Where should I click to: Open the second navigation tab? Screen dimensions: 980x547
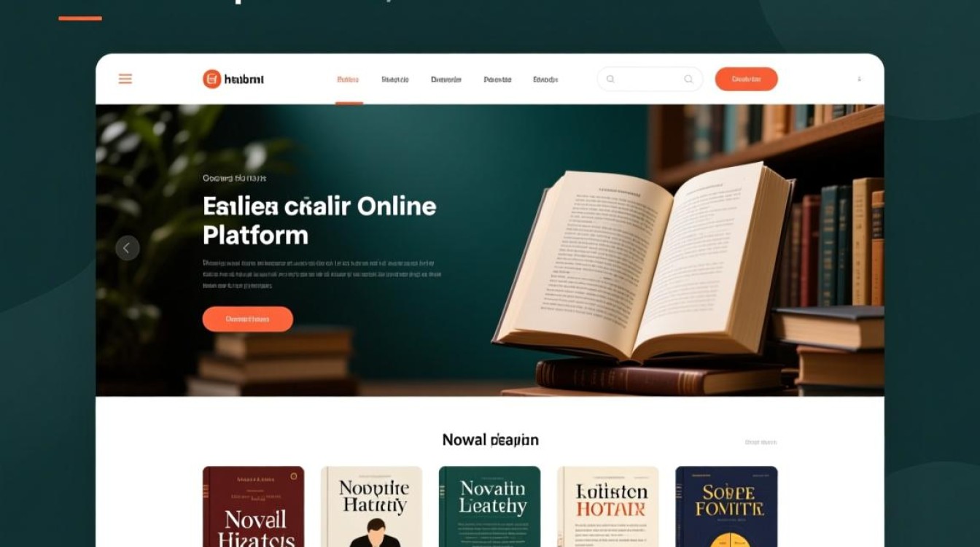click(395, 79)
